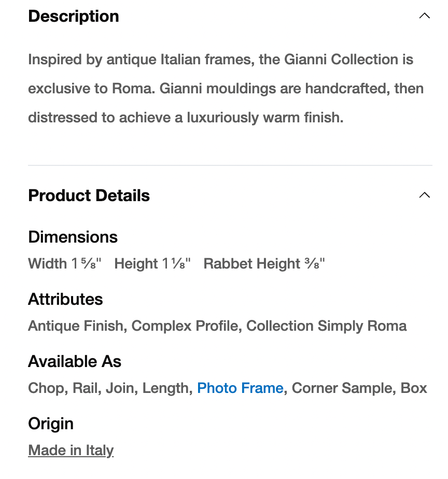
Task: Click the Antique Finish attribute
Action: click(x=76, y=326)
